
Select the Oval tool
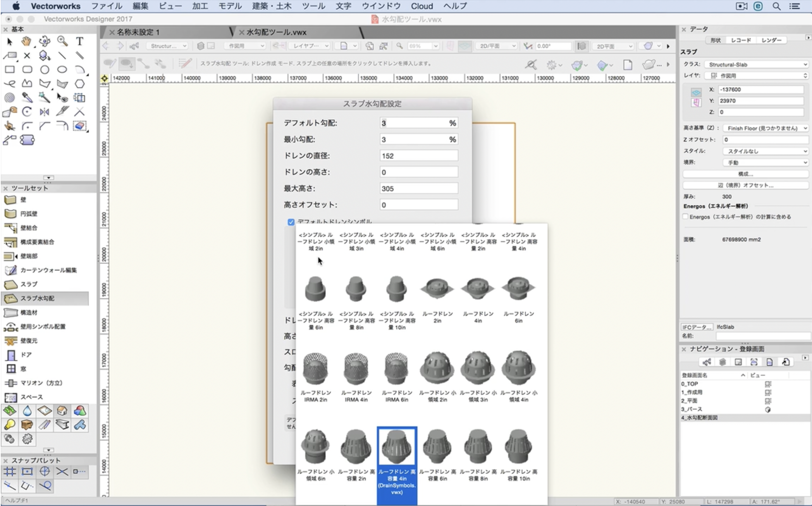click(62, 70)
